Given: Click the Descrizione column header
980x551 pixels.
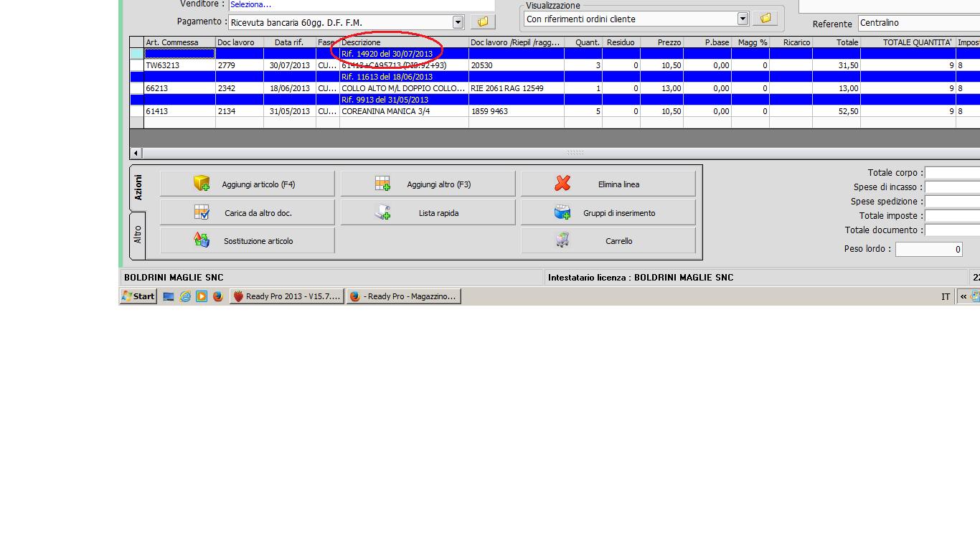Looking at the screenshot, I should pyautogui.click(x=404, y=42).
